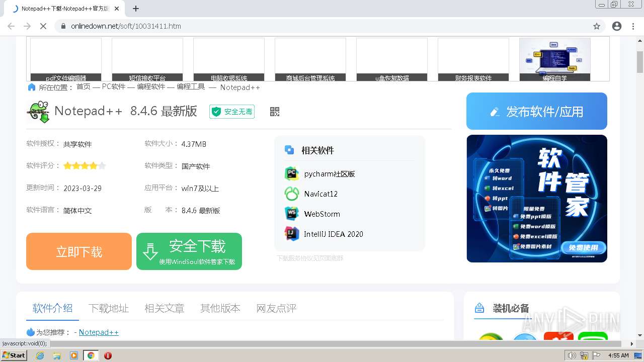Viewport: 644px width, 362px height.
Task: Click the 4:55 AM system clock
Action: pos(618,355)
